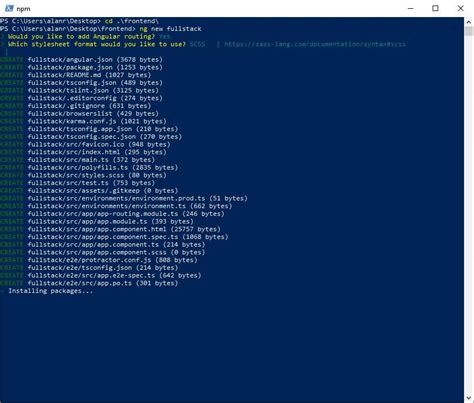Click the fullstack/README.md line
Screen dimensions: 474x403
coord(76,75)
